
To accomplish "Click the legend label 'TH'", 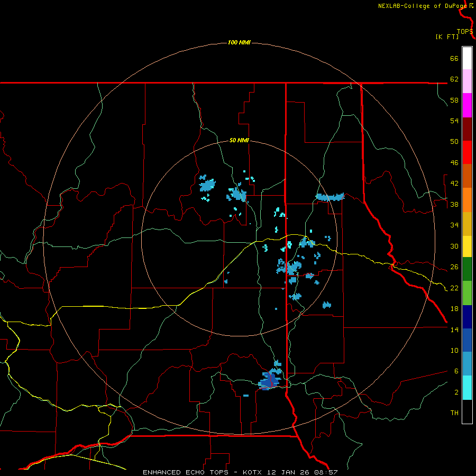I will click(454, 413).
